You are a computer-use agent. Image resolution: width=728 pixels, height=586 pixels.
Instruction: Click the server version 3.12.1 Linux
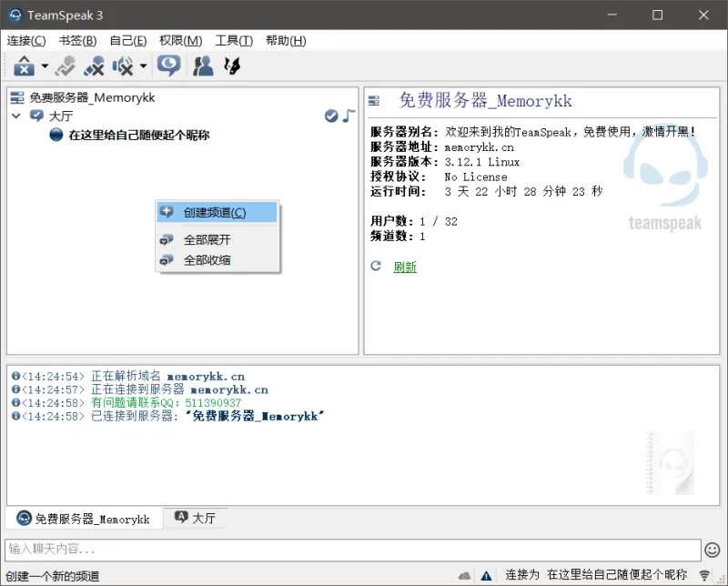pyautogui.click(x=482, y=162)
